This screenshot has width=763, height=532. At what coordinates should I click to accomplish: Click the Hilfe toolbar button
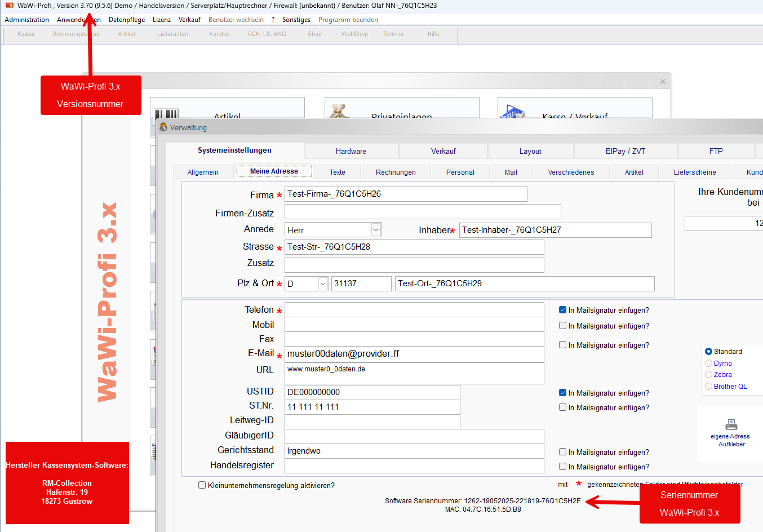[433, 34]
